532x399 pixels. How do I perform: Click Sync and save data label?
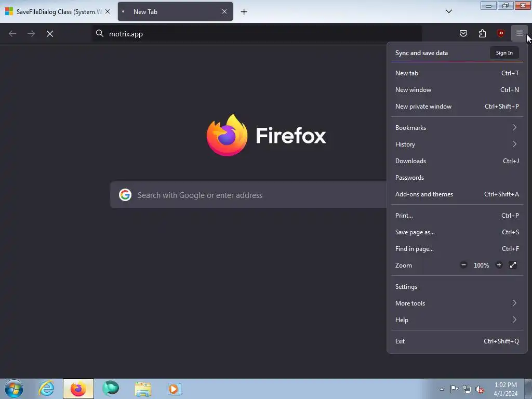[421, 53]
